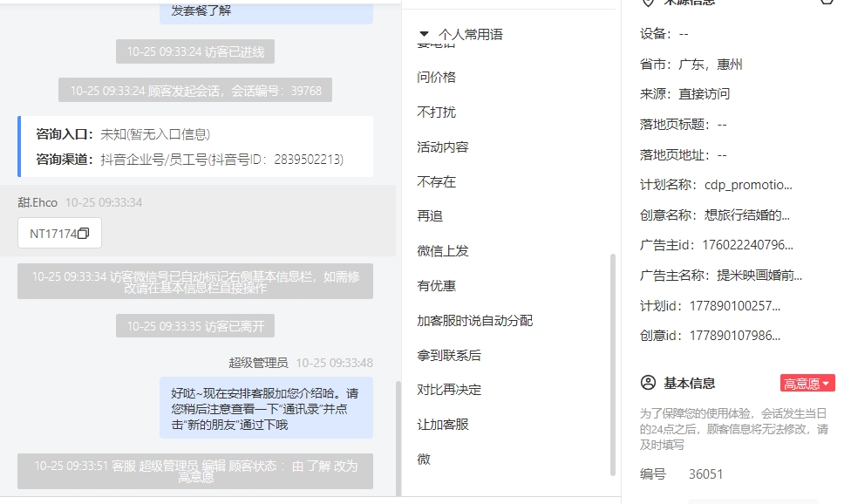Select the 问价格 quick phrase
Screen dimensions: 851x504
[436, 77]
